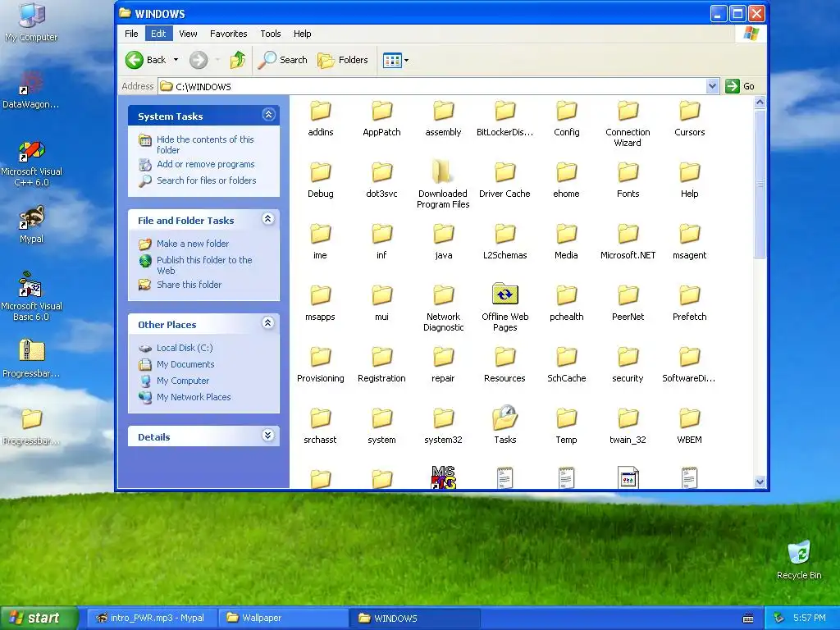Screen dimensions: 840x630
Task: Select the Recycle Bin icon
Action: pyautogui.click(x=799, y=560)
